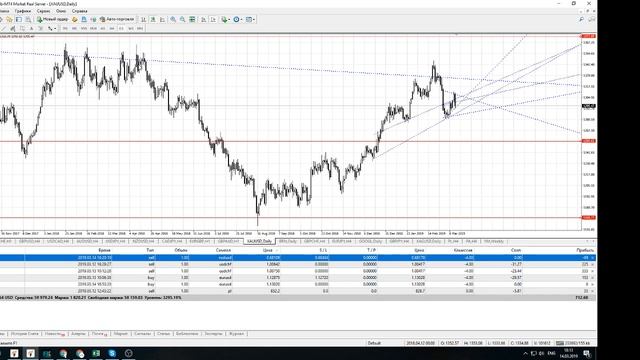The image size is (640, 360).
Task: Sort orders by Время column header
Action: pos(104,250)
